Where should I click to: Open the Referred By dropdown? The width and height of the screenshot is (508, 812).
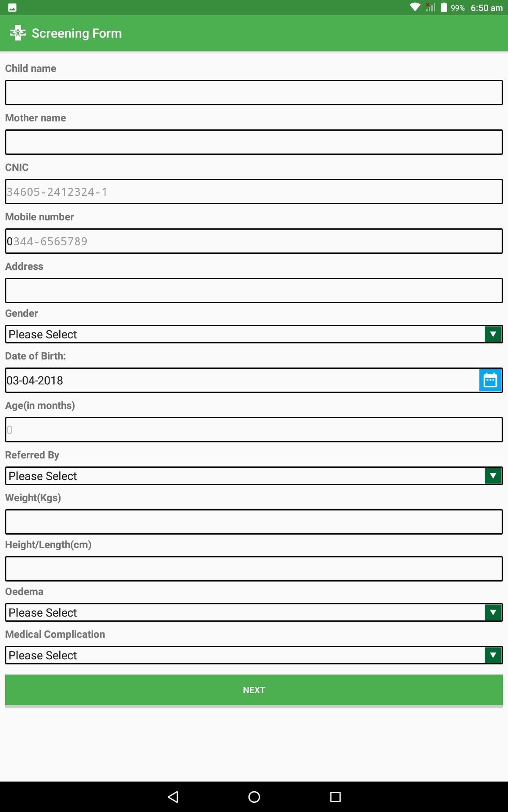254,476
